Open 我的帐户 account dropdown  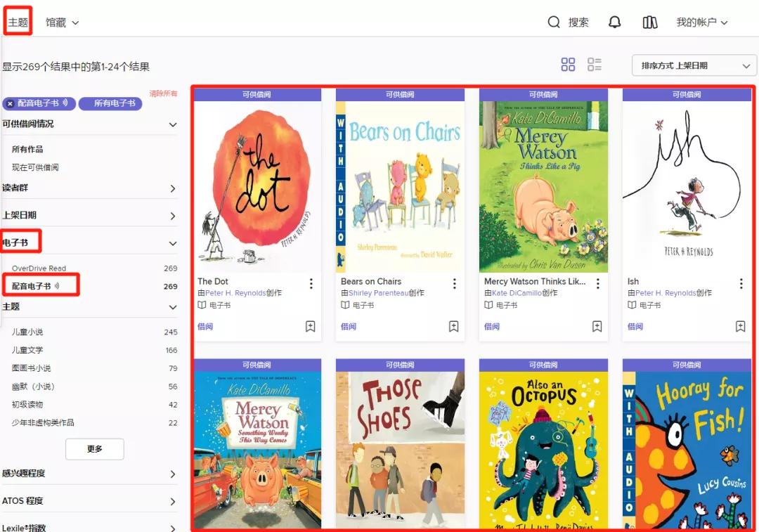702,22
